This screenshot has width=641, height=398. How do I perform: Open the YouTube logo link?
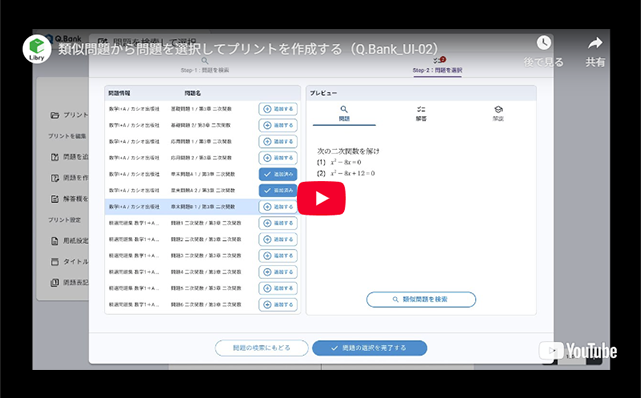coord(578,351)
